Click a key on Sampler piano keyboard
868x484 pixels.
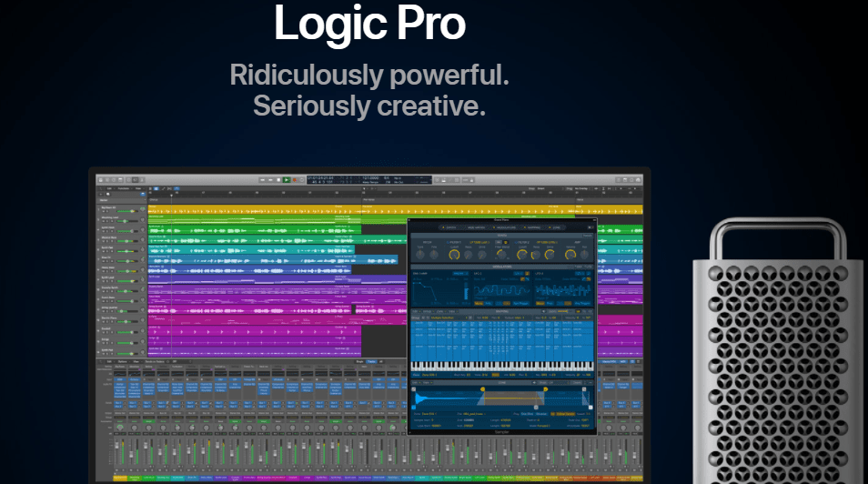pos(502,366)
